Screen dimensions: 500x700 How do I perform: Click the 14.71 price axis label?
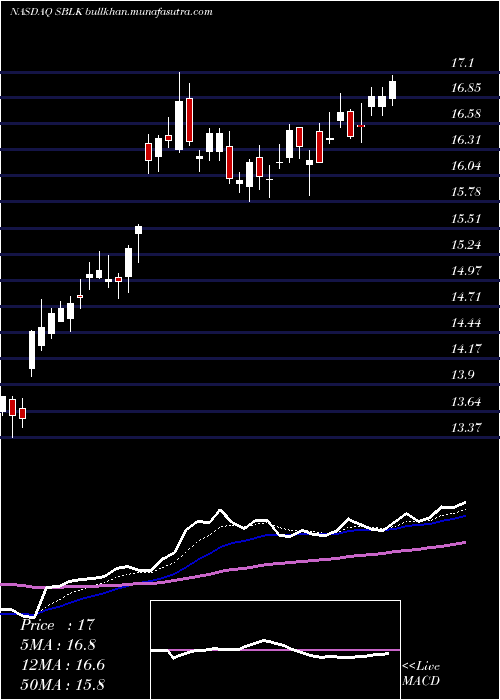point(465,296)
